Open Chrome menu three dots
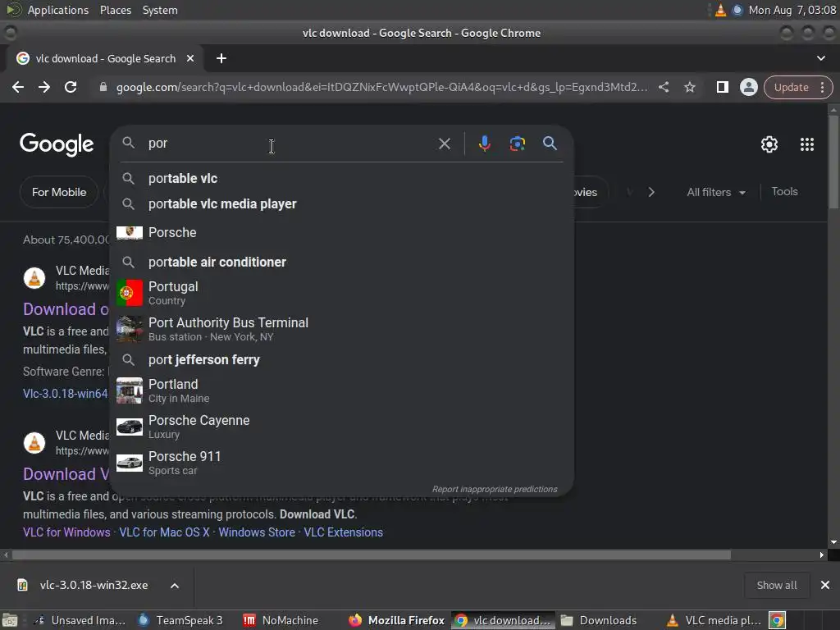This screenshot has width=840, height=630. pos(822,87)
